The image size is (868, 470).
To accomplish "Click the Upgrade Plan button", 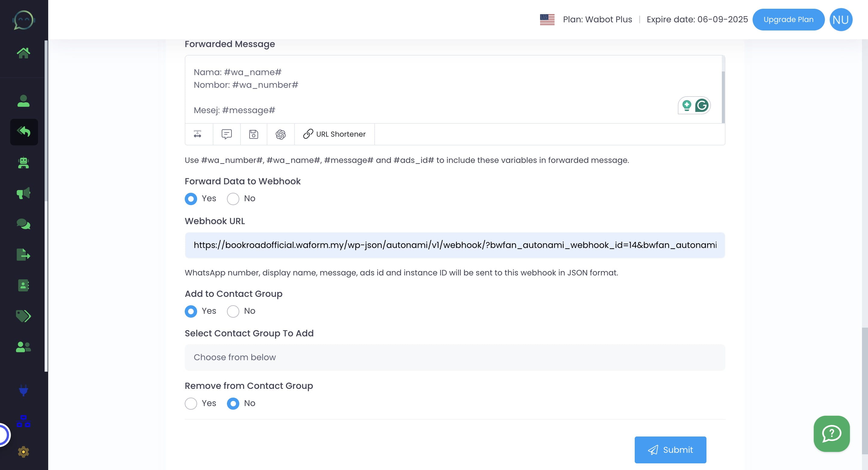I will click(788, 19).
